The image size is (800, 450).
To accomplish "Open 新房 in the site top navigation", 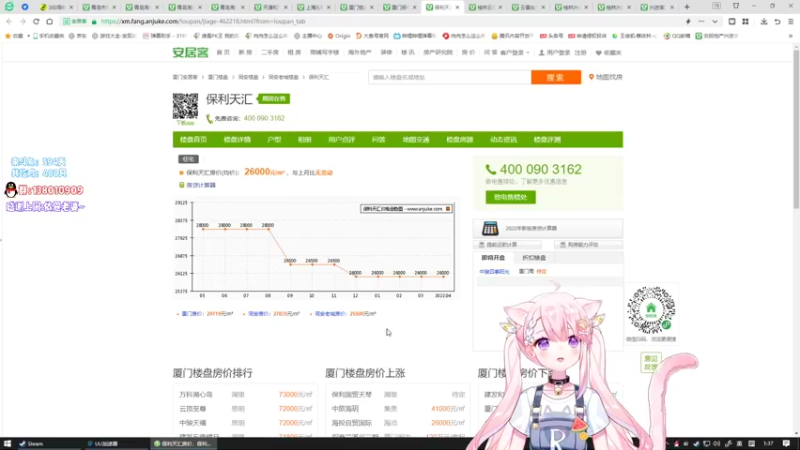I will [245, 53].
